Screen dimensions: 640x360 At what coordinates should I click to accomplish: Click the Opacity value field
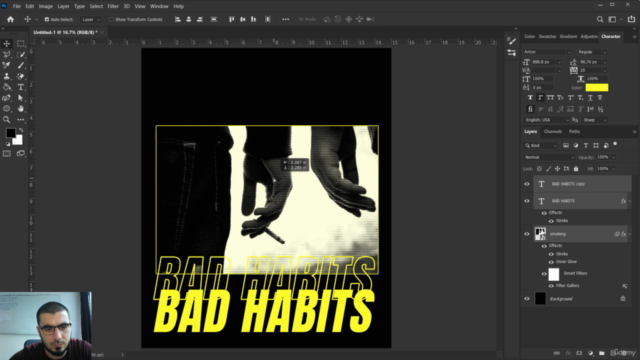click(x=603, y=157)
